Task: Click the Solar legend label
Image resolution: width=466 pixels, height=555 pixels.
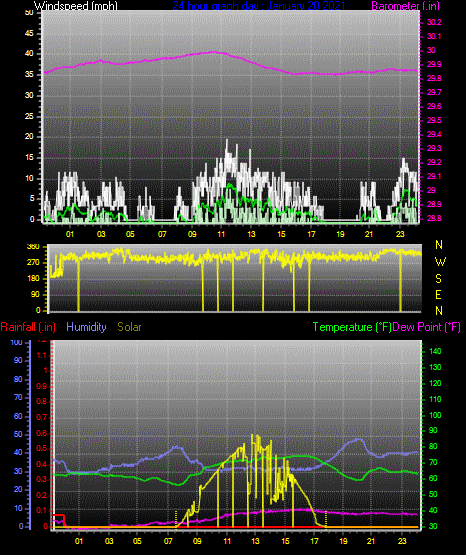Action: 129,327
